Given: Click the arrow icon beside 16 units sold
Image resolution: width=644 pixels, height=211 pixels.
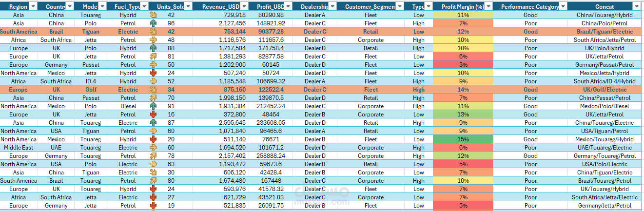Looking at the screenshot, I should (x=154, y=115).
